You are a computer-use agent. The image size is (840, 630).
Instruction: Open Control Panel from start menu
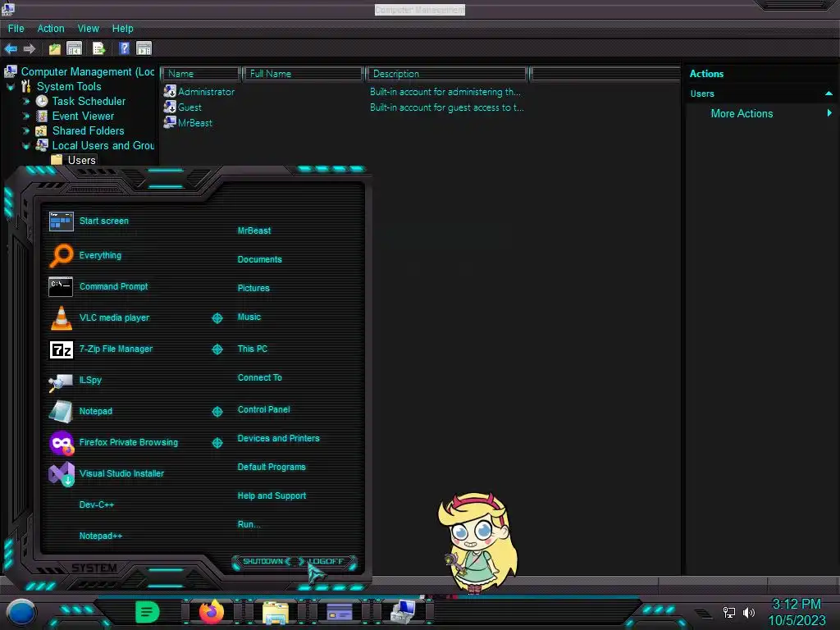click(x=263, y=409)
